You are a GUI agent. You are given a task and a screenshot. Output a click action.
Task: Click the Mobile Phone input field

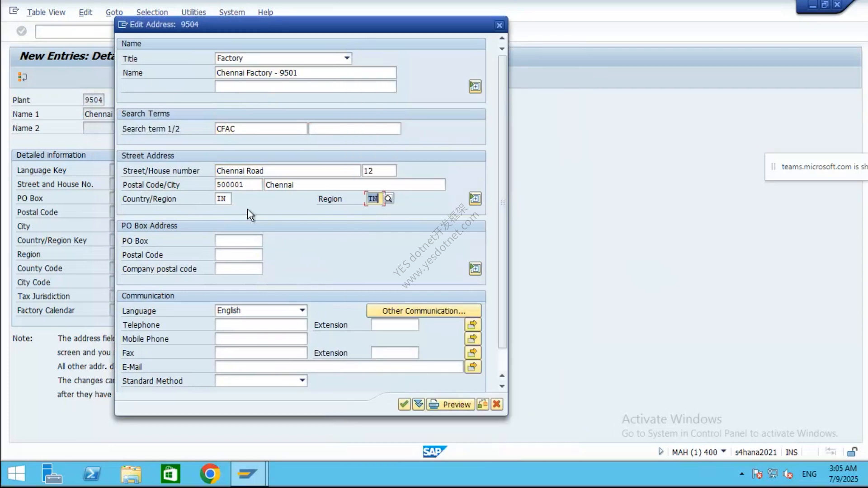261,338
